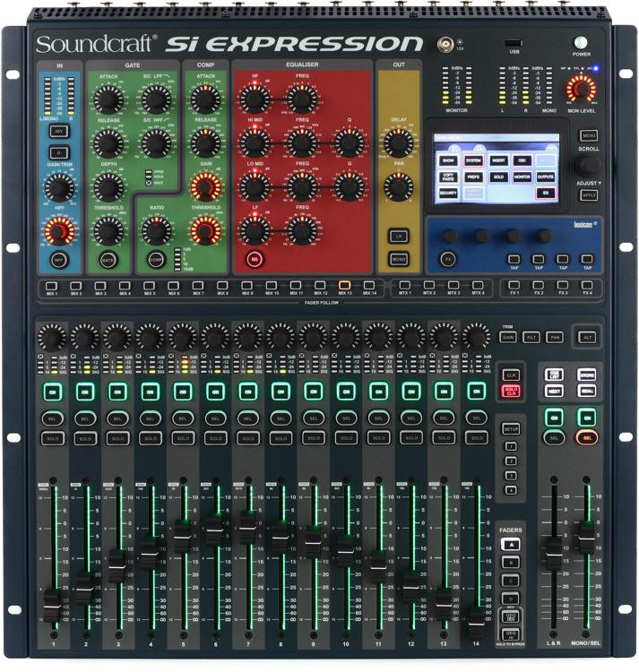Image resolution: width=639 pixels, height=672 pixels.
Task: Click the USB port
Action: [x=514, y=43]
